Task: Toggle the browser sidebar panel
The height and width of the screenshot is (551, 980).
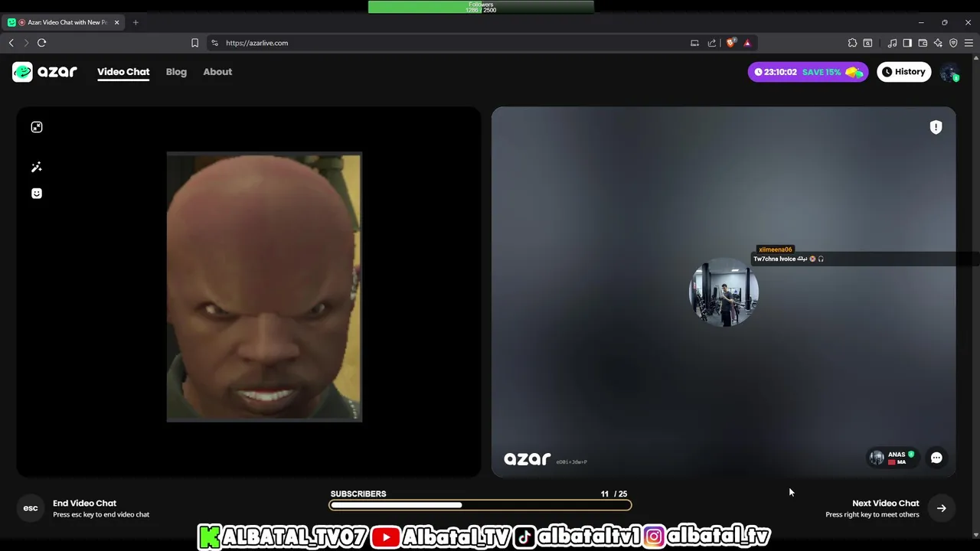Action: (907, 43)
